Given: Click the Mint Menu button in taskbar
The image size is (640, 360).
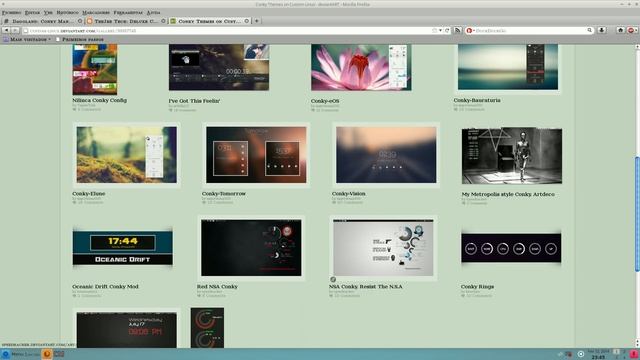Looking at the screenshot, I should [20, 354].
